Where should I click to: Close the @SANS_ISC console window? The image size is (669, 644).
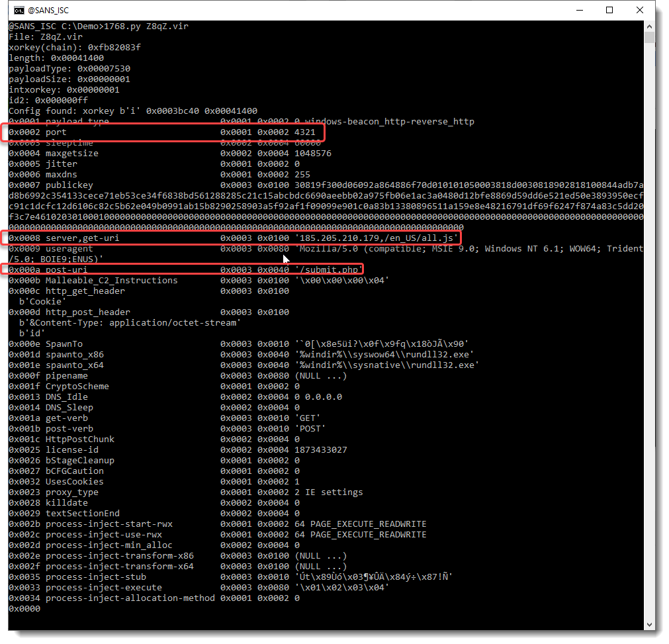coord(640,10)
